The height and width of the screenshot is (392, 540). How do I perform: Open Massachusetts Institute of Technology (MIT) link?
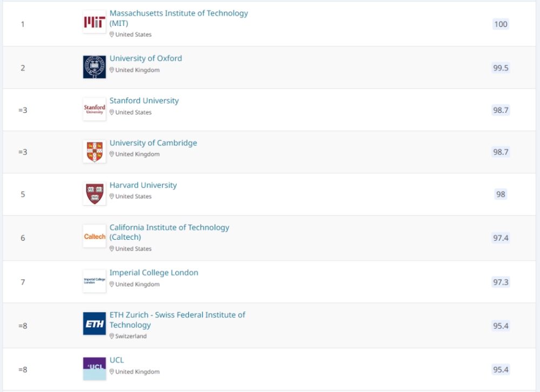click(x=179, y=18)
